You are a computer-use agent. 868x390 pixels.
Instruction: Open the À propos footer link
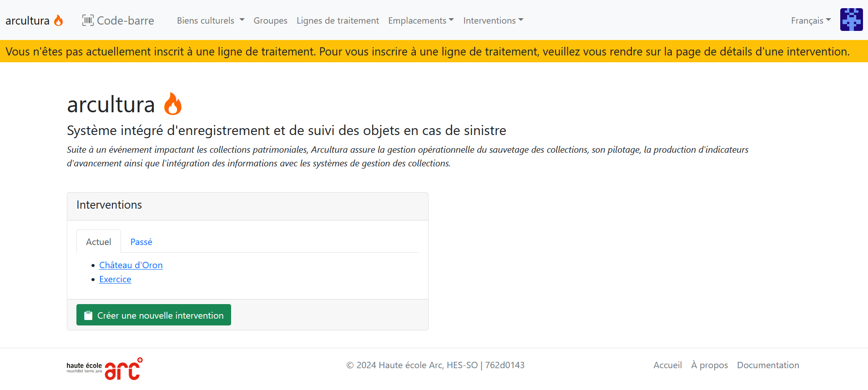pos(709,365)
